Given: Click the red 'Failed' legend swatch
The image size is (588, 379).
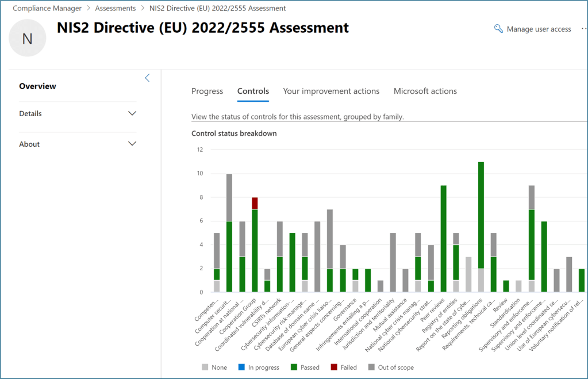Looking at the screenshot, I should click(x=333, y=367).
